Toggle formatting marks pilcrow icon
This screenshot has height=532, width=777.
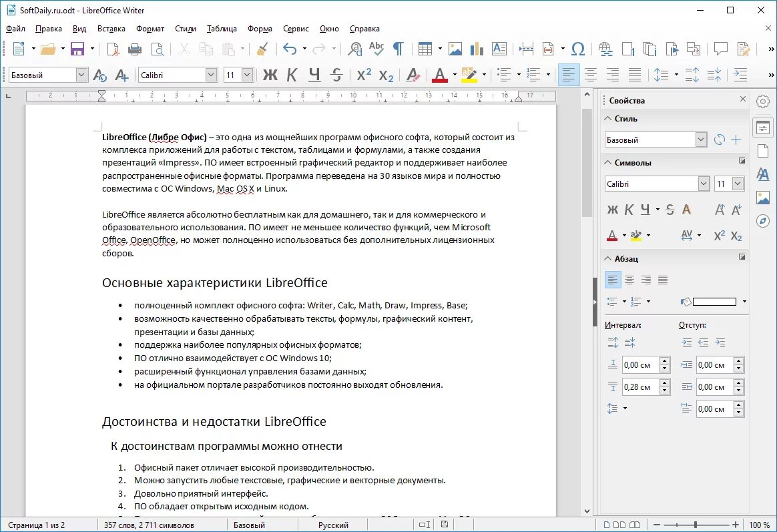pyautogui.click(x=398, y=49)
